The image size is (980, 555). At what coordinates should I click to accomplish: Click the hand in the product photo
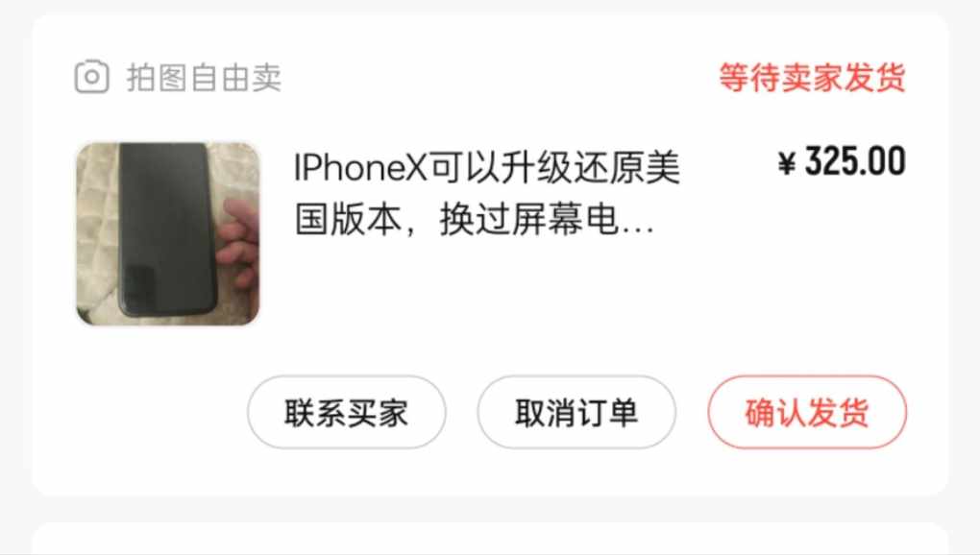(238, 242)
